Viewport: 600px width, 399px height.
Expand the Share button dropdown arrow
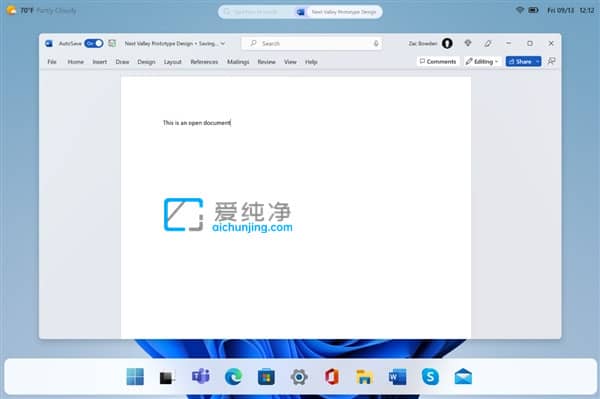click(x=538, y=61)
